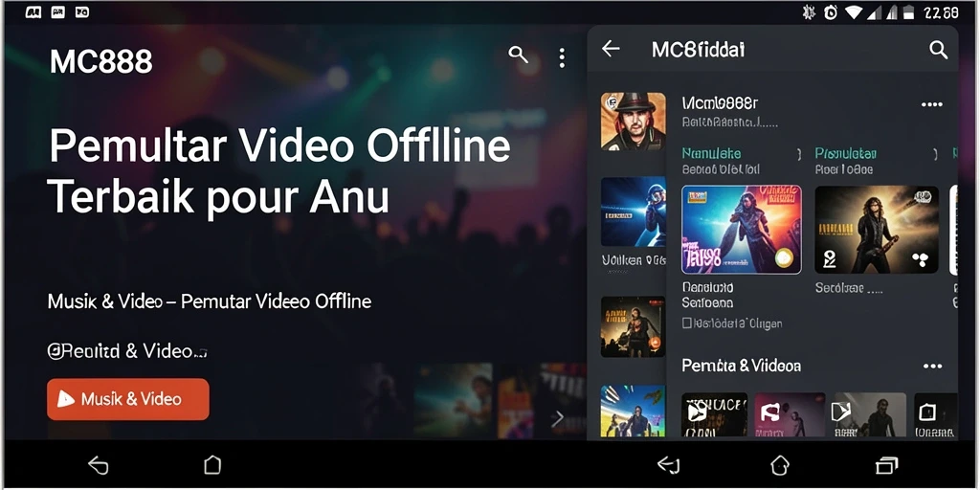Tick the checkbox below Serloena
This screenshot has height=490, width=980.
687,323
